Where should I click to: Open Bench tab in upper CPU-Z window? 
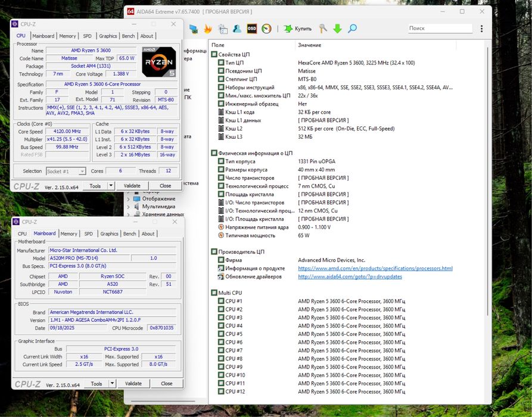(128, 36)
